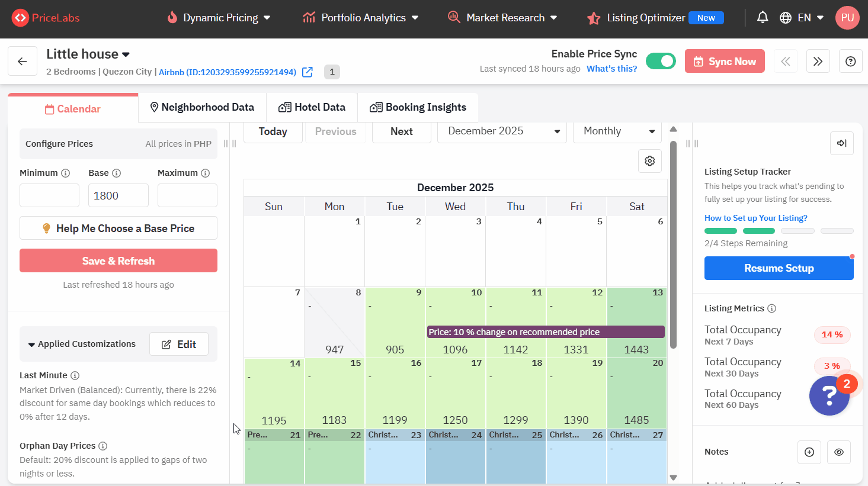
Task: Click the Minimum price info icon
Action: click(66, 173)
